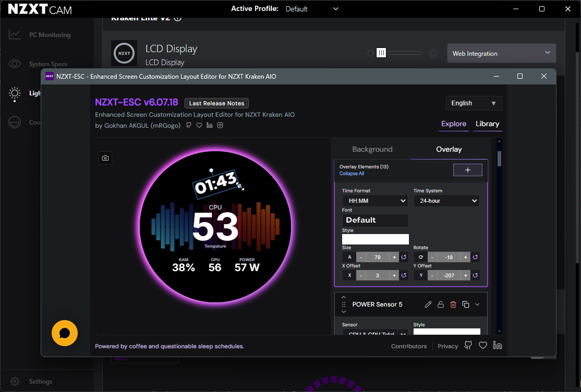The image size is (581, 392).
Task: Reset the Rotate value
Action: click(x=475, y=257)
